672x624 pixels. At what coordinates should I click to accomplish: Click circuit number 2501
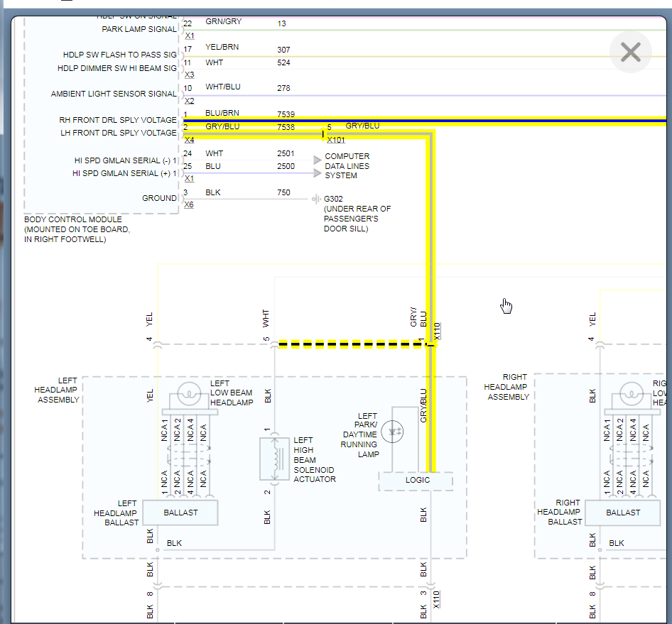[x=286, y=153]
